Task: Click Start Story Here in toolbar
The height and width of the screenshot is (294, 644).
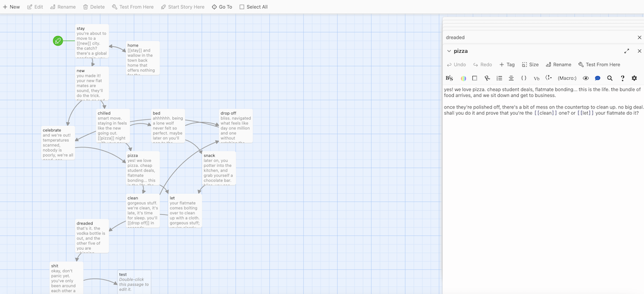Action: click(x=182, y=7)
